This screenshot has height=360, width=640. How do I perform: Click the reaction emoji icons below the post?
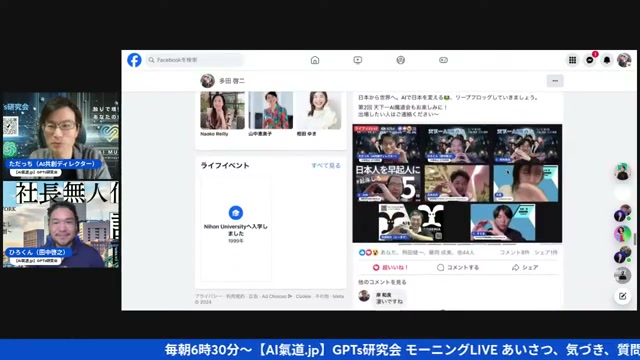[x=368, y=253]
